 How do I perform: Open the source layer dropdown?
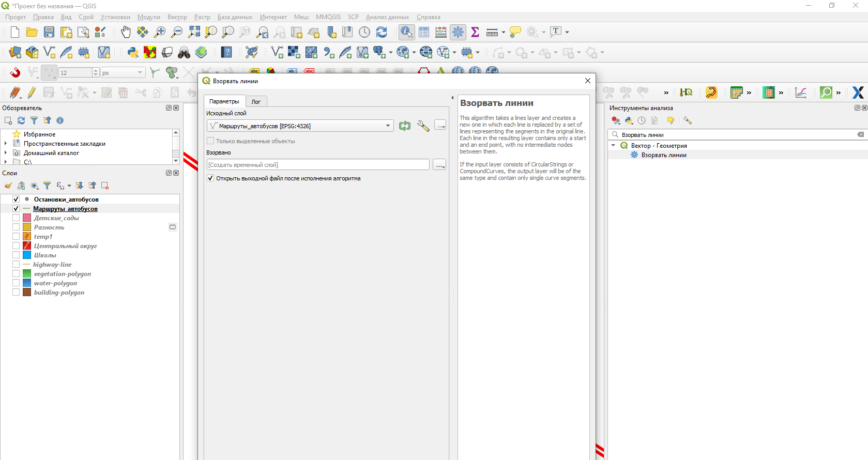coord(388,126)
